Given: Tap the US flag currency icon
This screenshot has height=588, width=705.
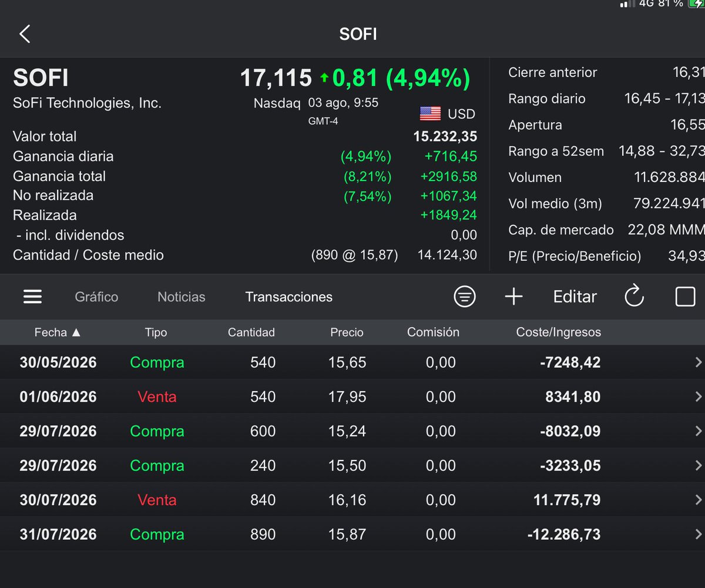Looking at the screenshot, I should click(x=430, y=113).
